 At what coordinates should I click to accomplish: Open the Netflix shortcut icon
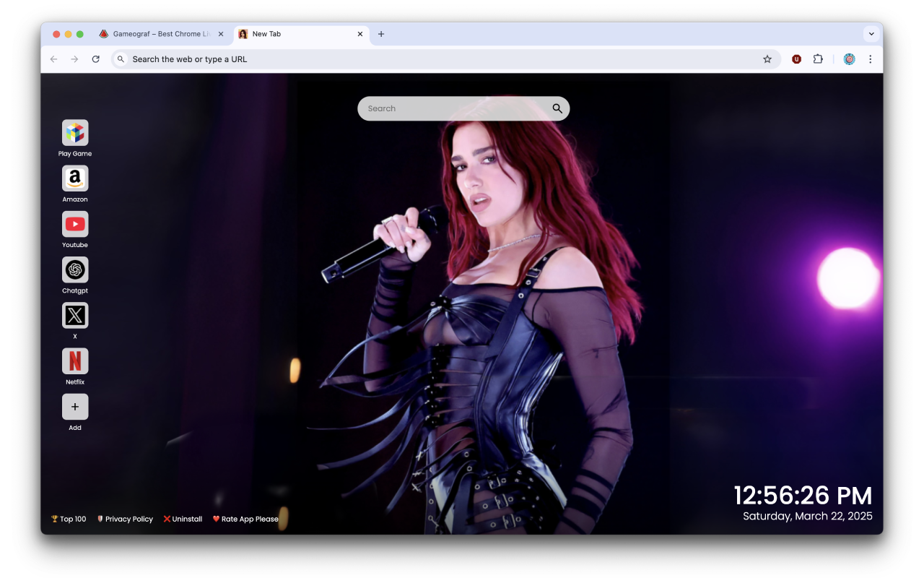[x=75, y=361]
